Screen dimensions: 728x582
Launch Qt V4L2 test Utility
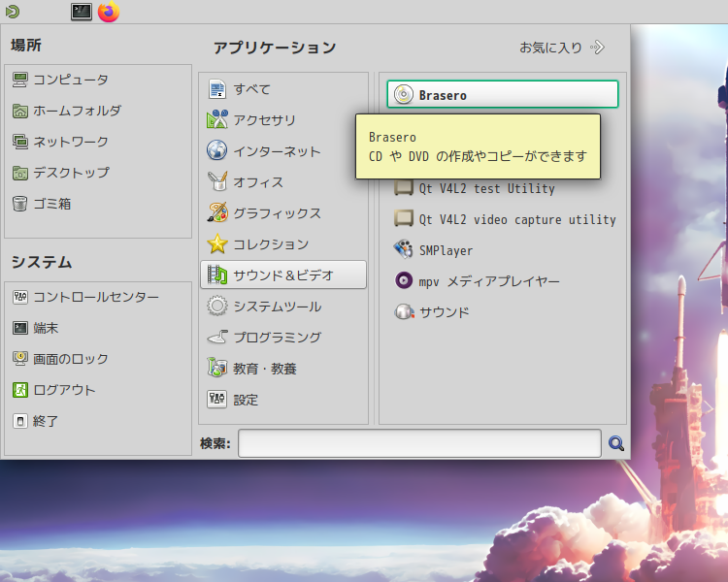[503, 188]
